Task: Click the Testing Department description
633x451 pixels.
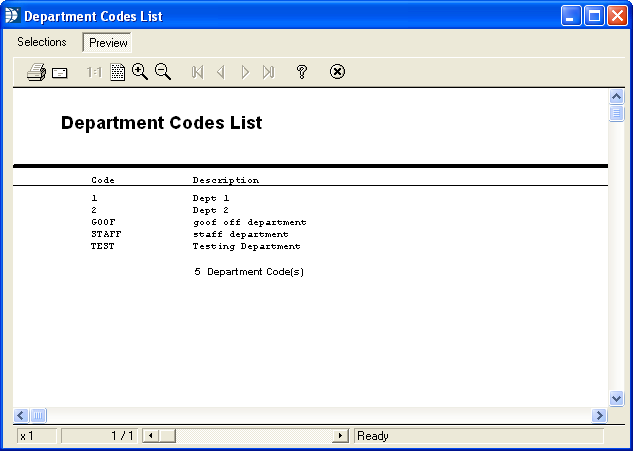Action: pyautogui.click(x=246, y=247)
